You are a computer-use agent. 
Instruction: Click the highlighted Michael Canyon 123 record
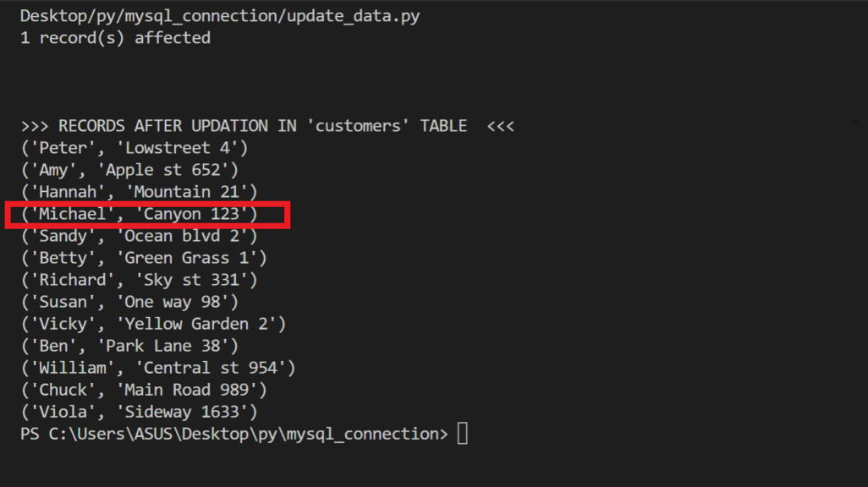[x=140, y=214]
